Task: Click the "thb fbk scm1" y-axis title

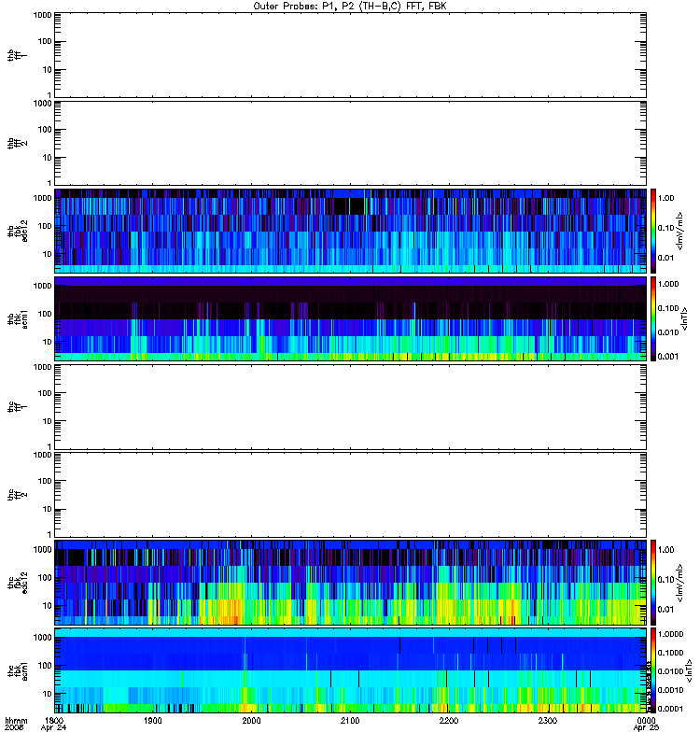Action: [17, 318]
